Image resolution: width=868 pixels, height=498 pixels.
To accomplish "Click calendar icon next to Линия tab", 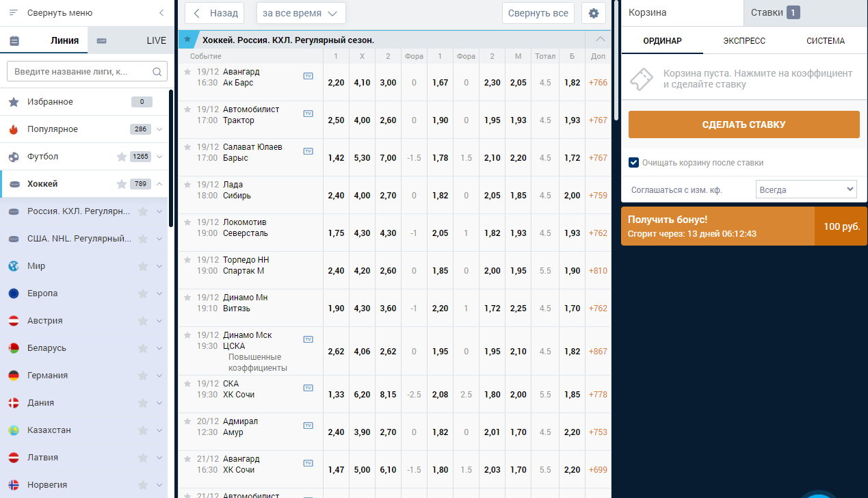I will click(x=14, y=40).
